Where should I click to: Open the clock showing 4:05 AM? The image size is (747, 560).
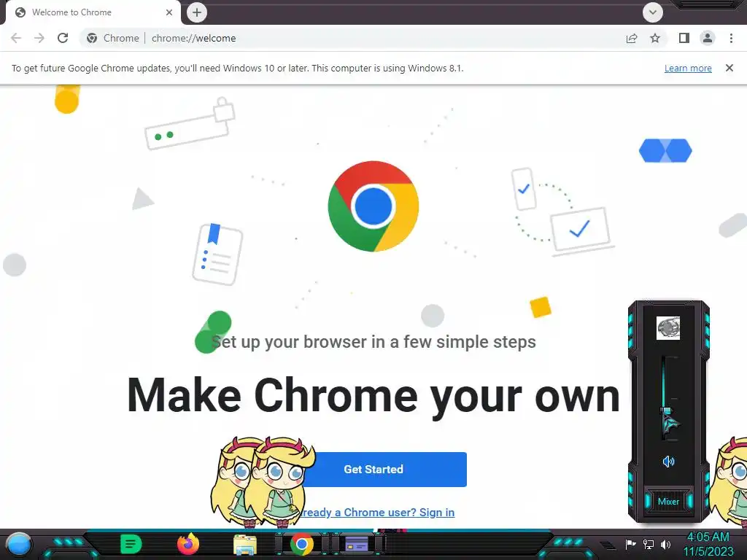pos(708,544)
